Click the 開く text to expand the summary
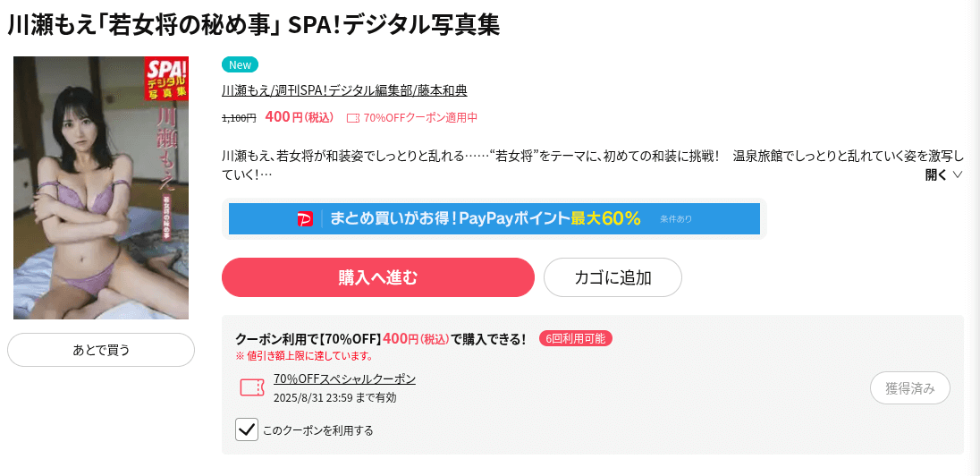 pos(936,175)
